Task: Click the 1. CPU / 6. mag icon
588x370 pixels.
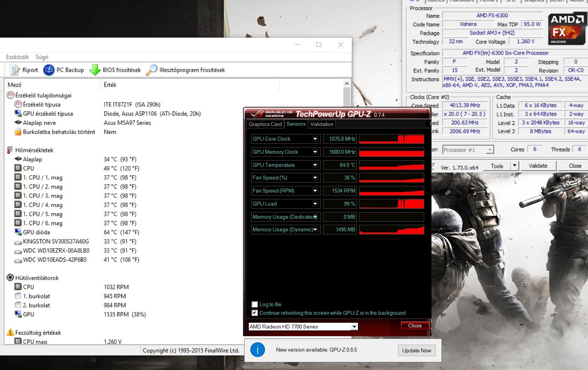Action: 18,223
